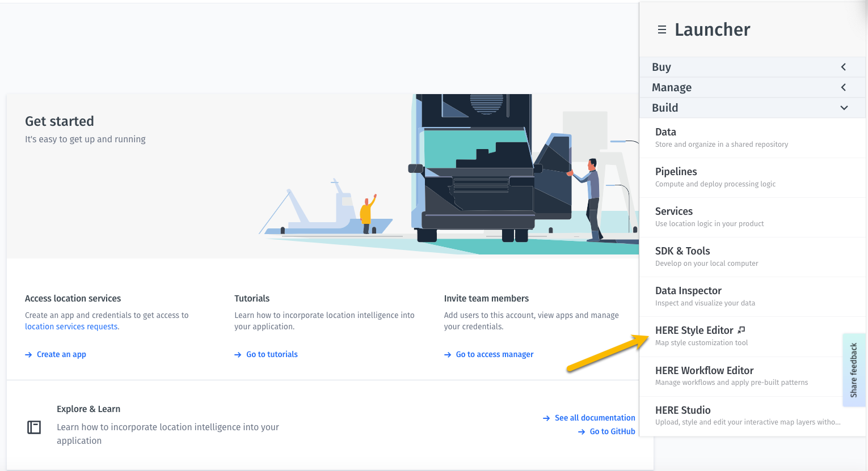Click the location services requests link
Viewport: 868px width, 471px height.
[x=71, y=326]
